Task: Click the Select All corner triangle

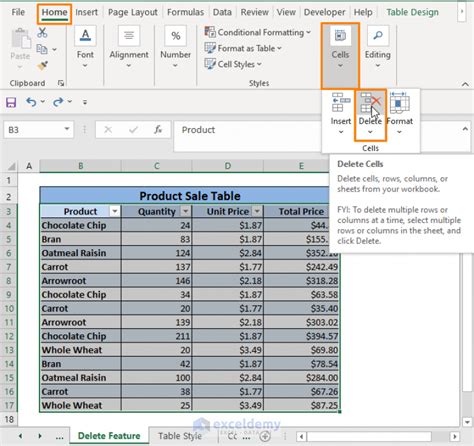Action: (11, 166)
